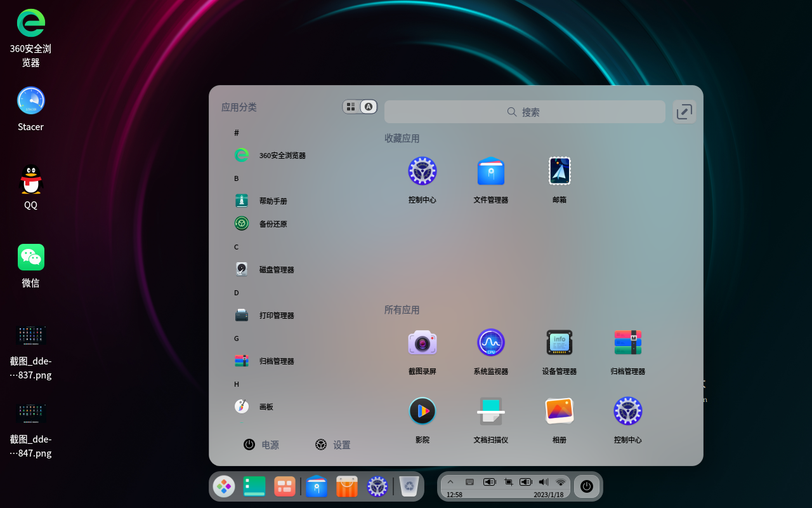The height and width of the screenshot is (508, 812).
Task: Launch the App Store from the taskbar
Action: click(346, 486)
